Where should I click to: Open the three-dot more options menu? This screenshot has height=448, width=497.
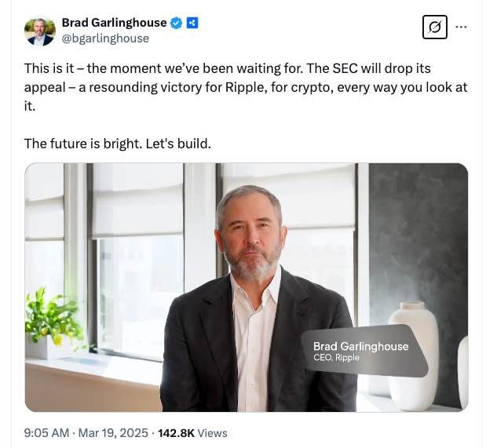461,27
